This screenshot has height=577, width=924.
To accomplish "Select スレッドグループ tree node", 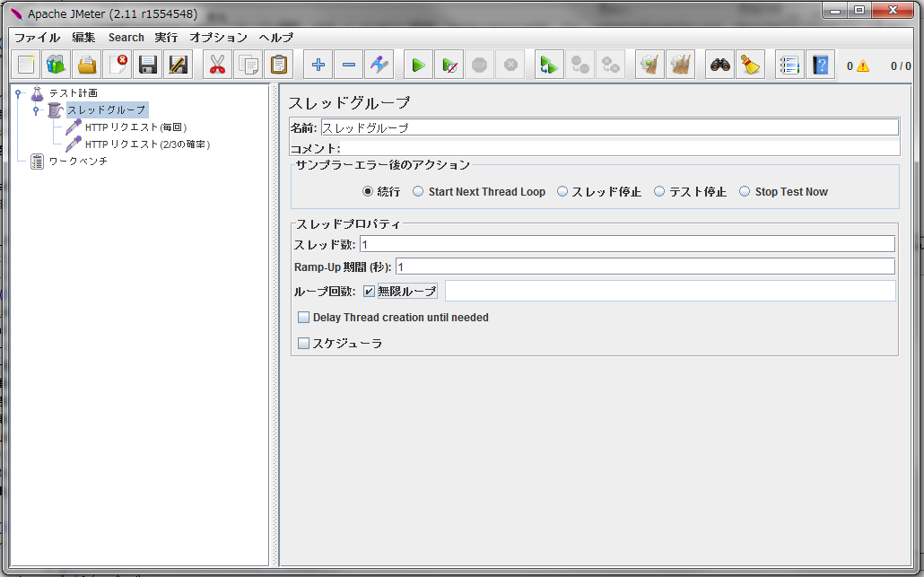I will coord(106,110).
